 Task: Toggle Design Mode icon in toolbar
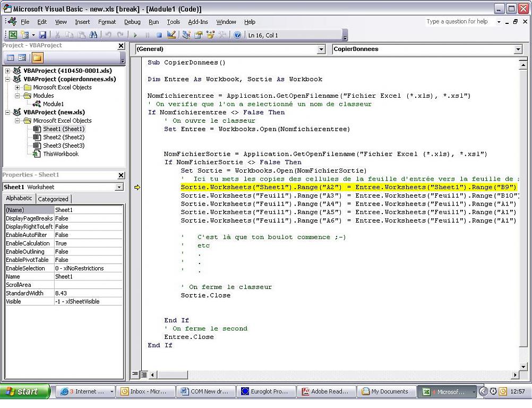coord(171,35)
